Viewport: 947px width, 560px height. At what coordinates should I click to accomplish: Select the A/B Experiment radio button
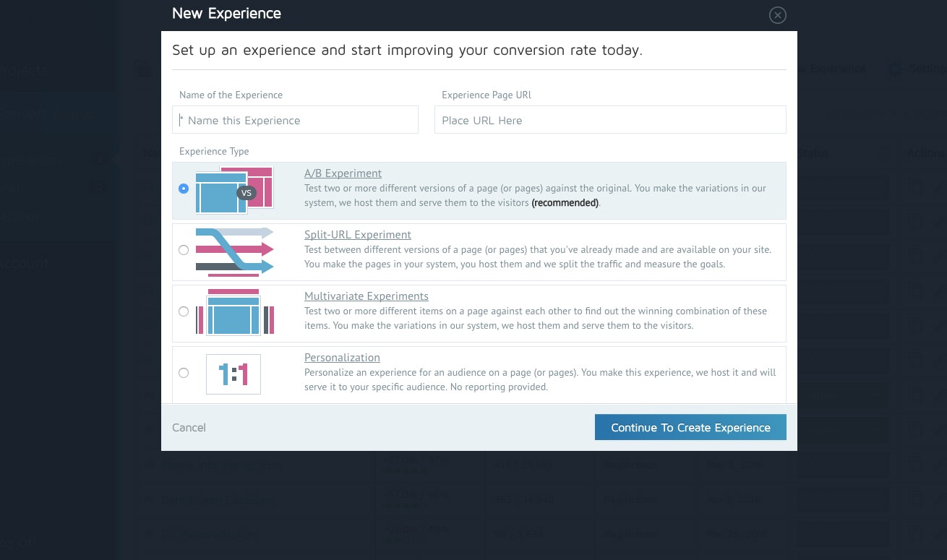click(x=184, y=189)
